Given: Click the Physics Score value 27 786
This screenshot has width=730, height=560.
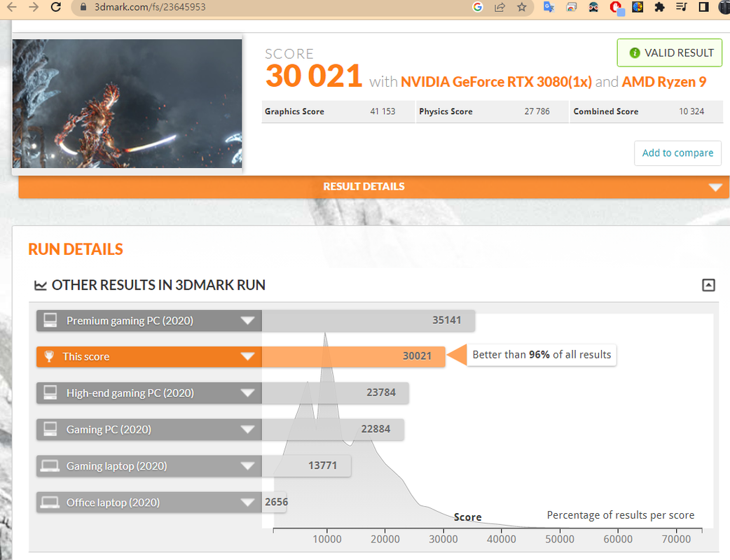Looking at the screenshot, I should click(537, 111).
